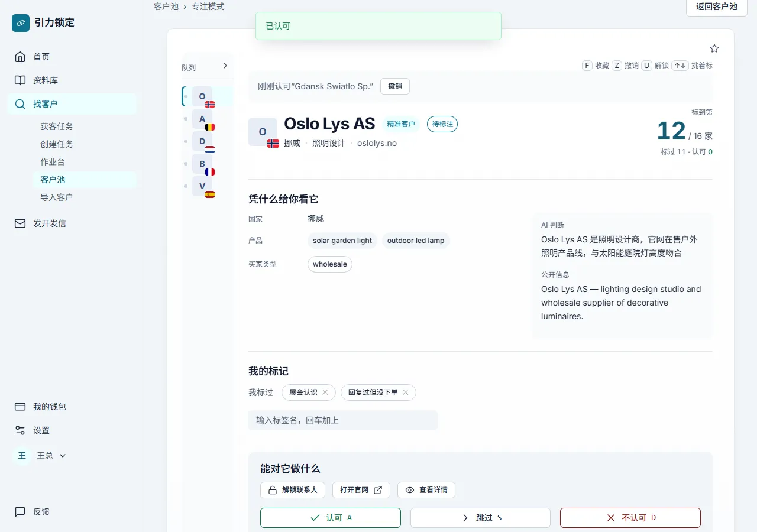Click the 精准客户 tag

pyautogui.click(x=401, y=124)
